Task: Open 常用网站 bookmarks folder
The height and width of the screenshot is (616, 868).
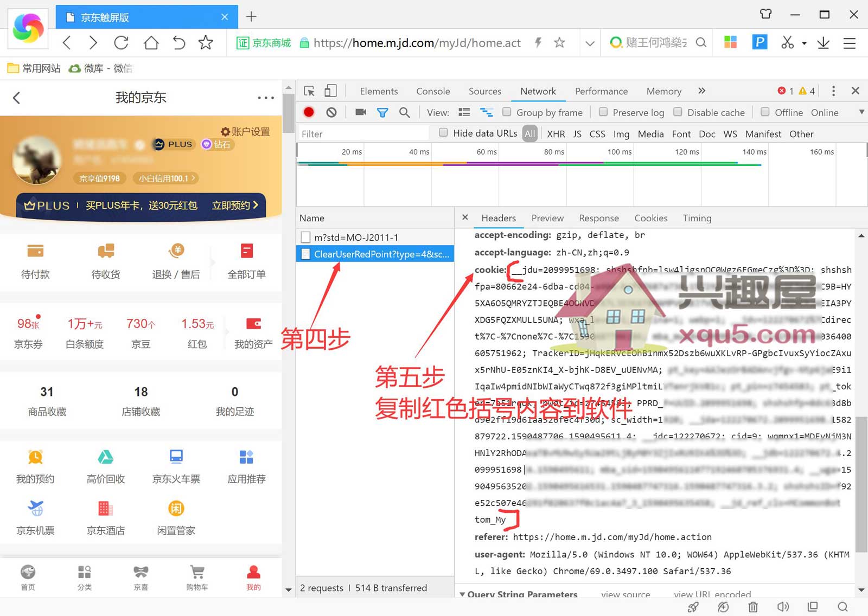Action: (x=34, y=68)
